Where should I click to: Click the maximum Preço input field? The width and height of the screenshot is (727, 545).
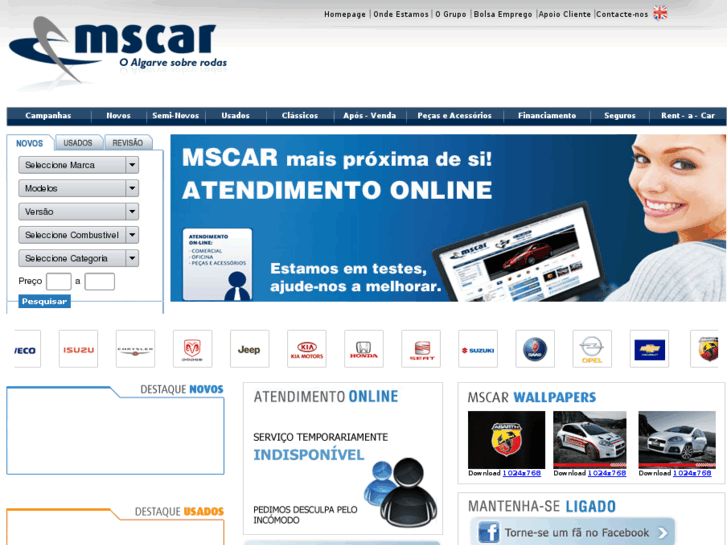pos(100,282)
